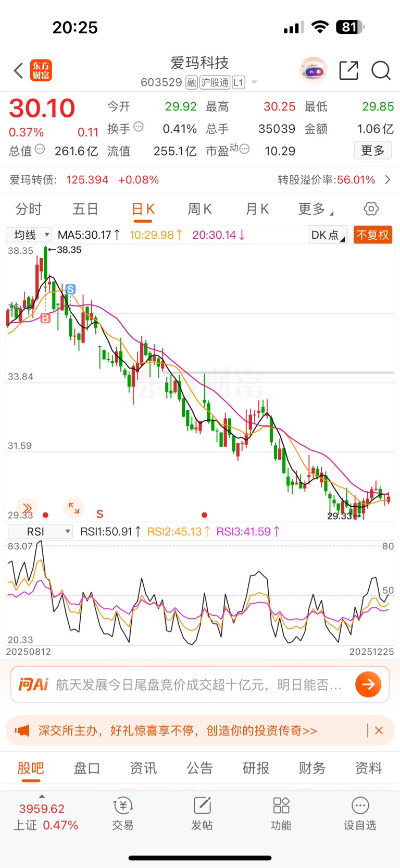The height and width of the screenshot is (868, 400).
Task: Open the RSI indicator dropdown
Action: pyautogui.click(x=41, y=531)
